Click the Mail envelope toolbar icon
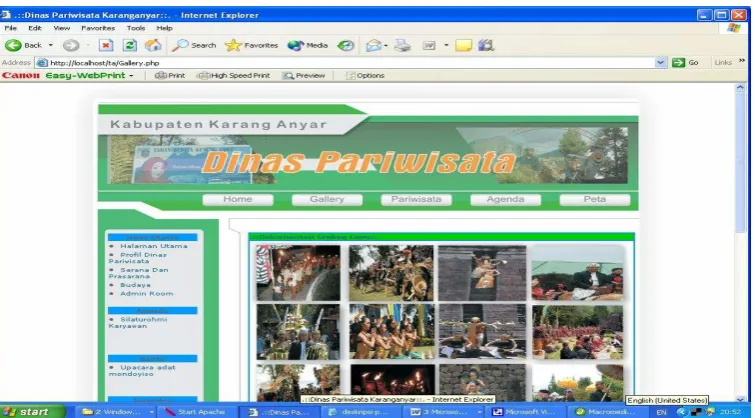The width and height of the screenshot is (755, 418). click(373, 45)
